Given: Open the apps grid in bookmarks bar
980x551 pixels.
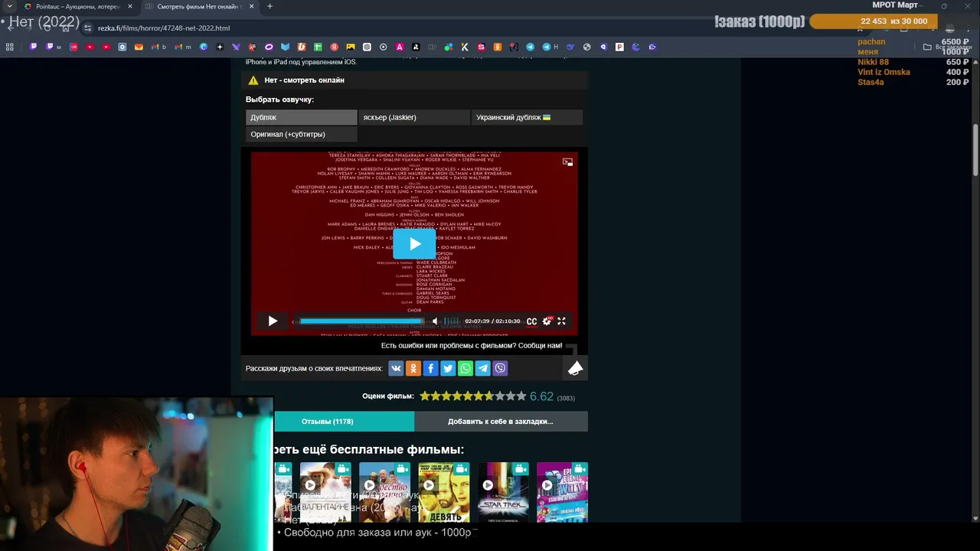Looking at the screenshot, I should [9, 47].
